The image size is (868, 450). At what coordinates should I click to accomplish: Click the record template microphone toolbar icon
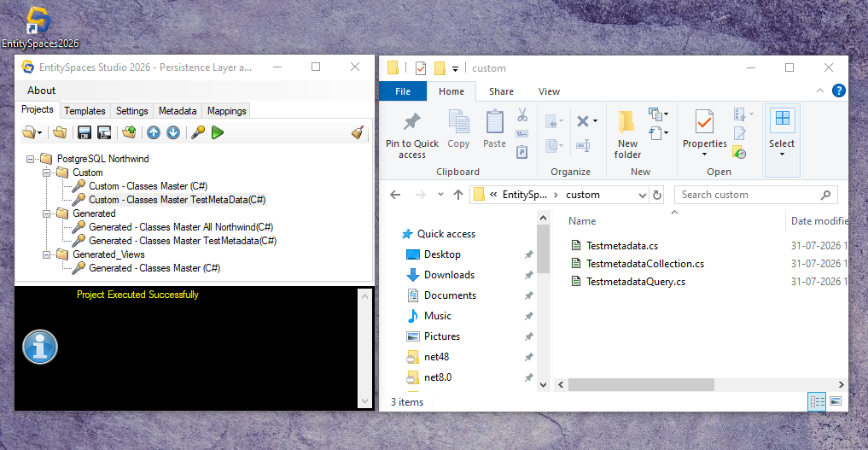click(198, 133)
